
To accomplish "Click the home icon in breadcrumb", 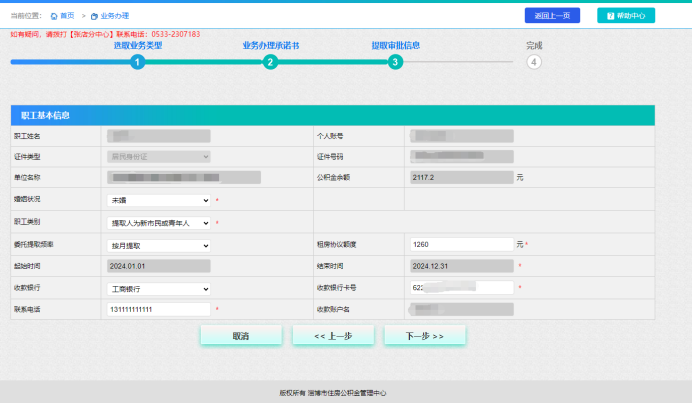I will 54,16.
